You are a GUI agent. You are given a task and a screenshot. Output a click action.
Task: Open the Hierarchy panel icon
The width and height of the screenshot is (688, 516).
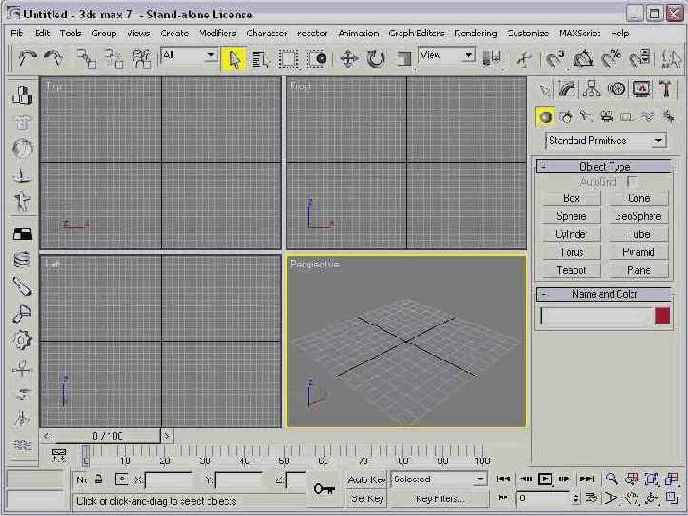(x=592, y=90)
